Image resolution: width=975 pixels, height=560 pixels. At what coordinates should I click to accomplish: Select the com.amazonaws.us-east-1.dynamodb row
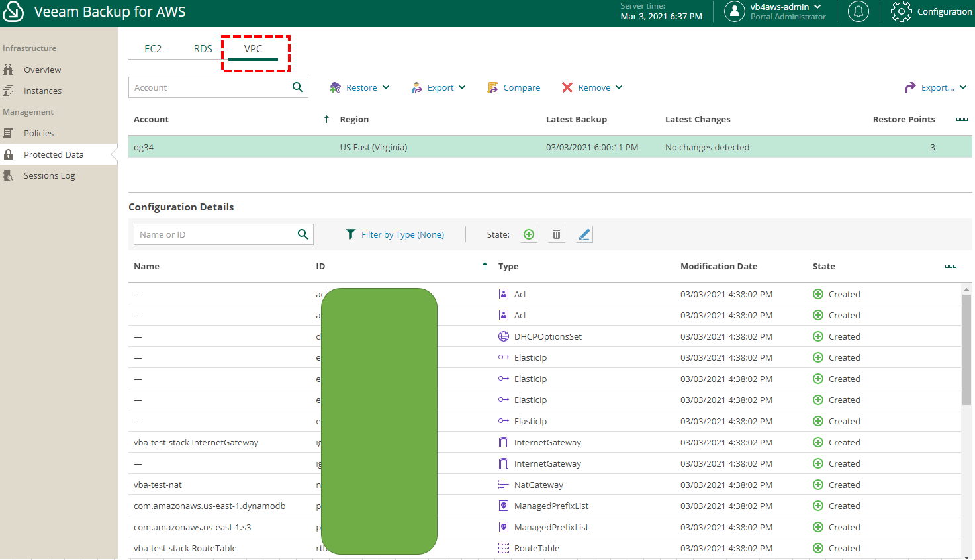545,506
